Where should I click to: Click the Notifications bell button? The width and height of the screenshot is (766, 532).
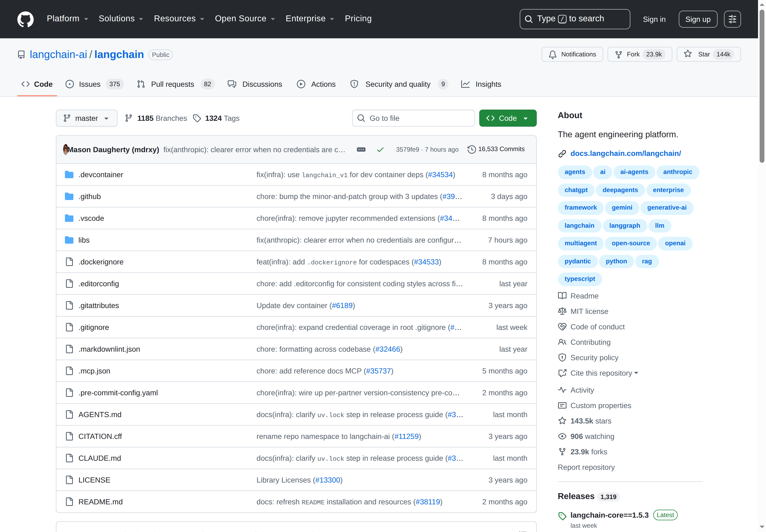572,54
